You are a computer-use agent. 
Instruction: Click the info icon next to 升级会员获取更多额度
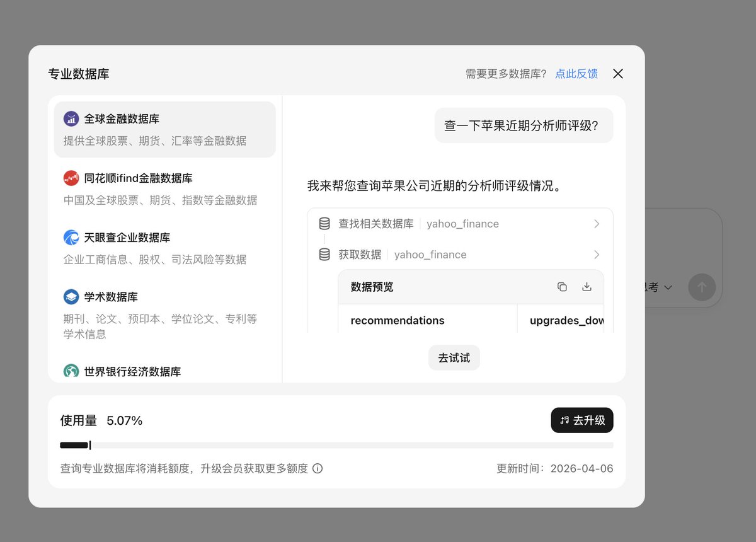[318, 468]
